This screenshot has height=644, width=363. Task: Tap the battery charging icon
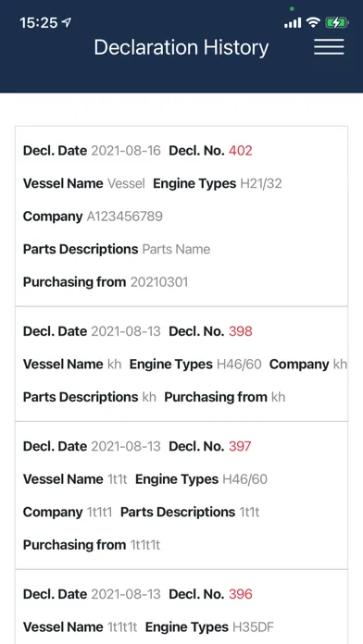point(337,22)
